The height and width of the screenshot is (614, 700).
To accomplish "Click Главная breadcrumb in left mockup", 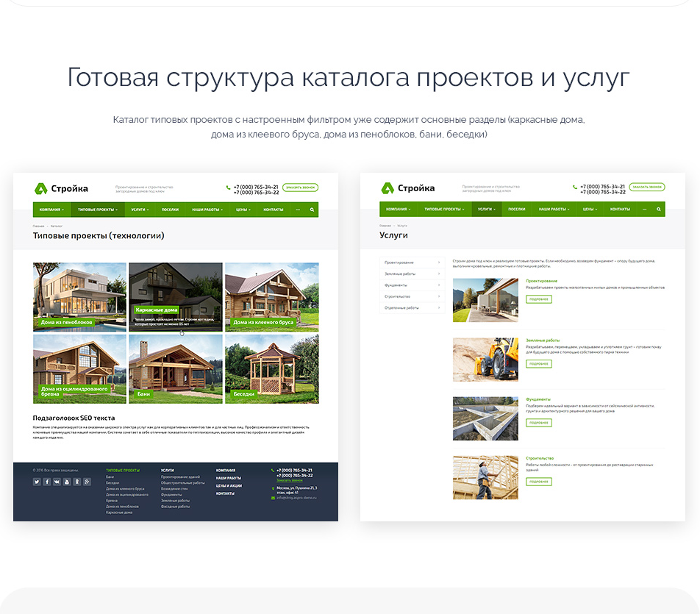I will 38,226.
